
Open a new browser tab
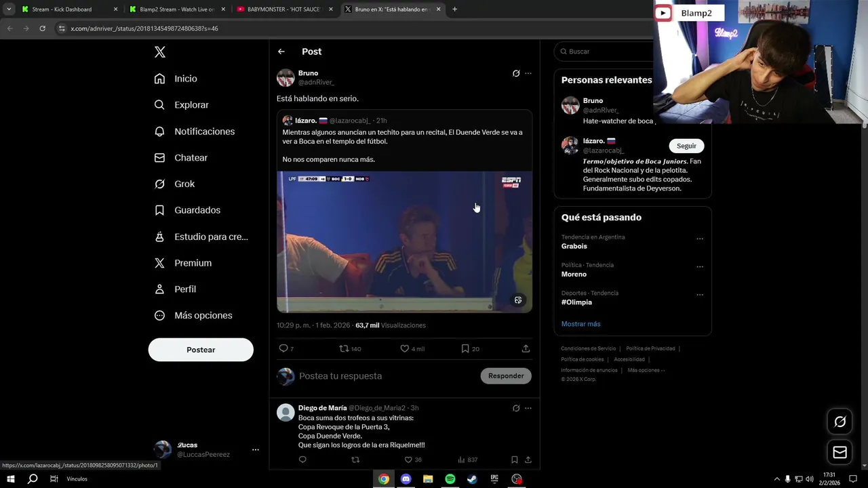click(454, 9)
